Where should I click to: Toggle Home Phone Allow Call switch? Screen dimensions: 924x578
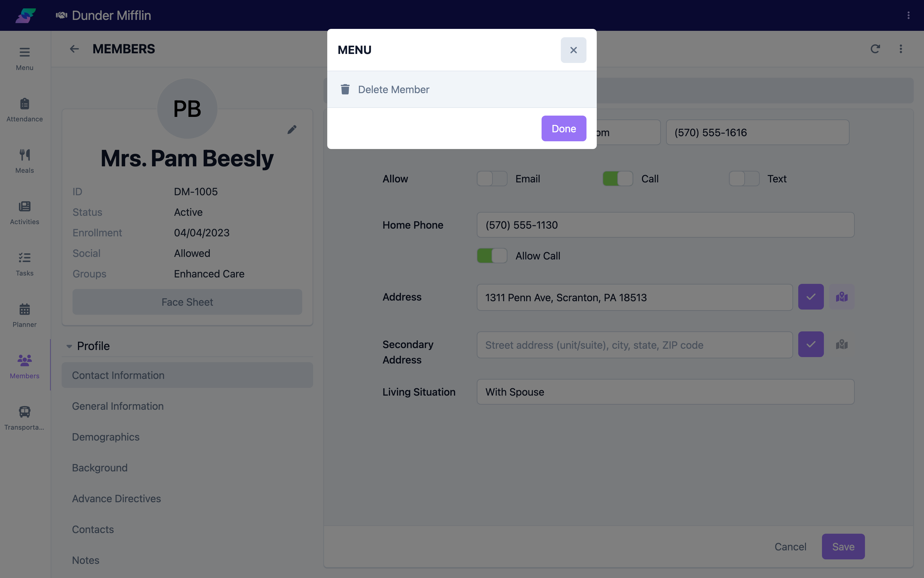[492, 256]
